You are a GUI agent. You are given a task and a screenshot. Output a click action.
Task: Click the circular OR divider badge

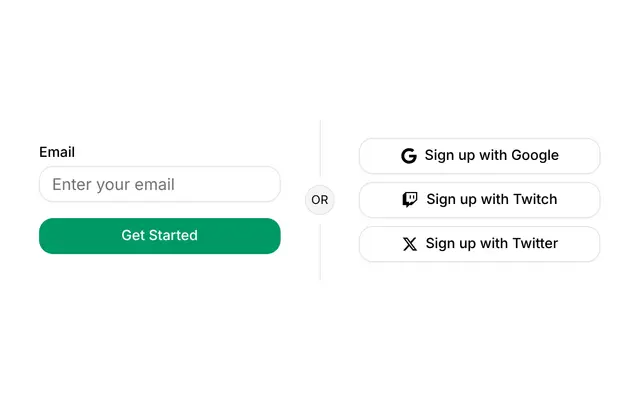coord(320,200)
